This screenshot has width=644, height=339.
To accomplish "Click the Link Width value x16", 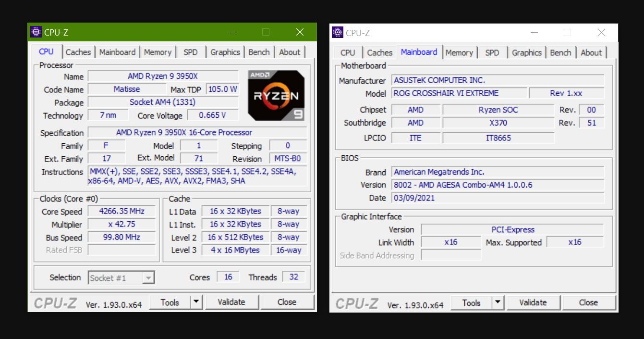I will point(451,242).
